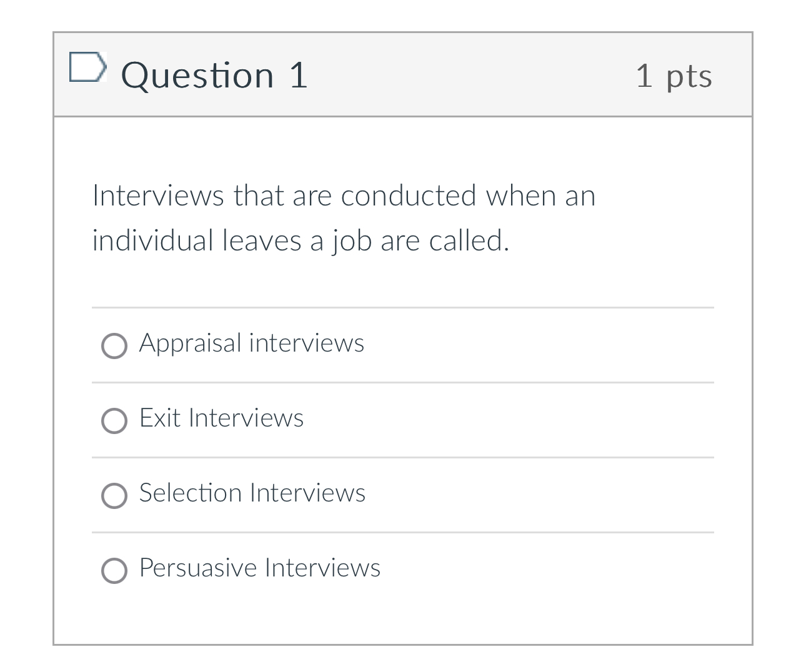806x672 pixels.
Task: Select the Appraisal interviews radio button
Action: [114, 345]
